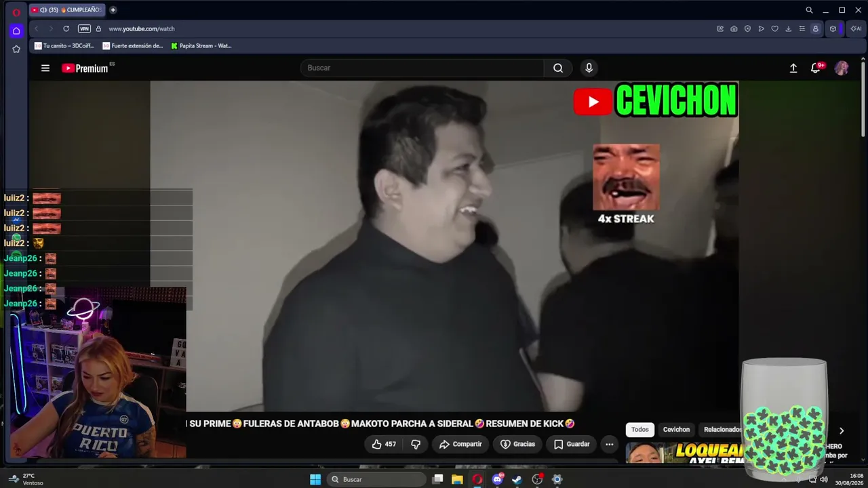View site security lock info

pos(98,28)
